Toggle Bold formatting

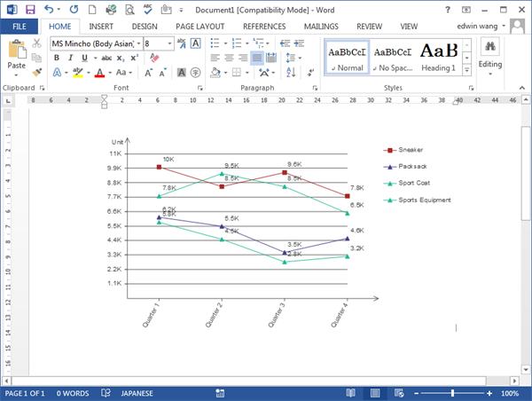(x=56, y=58)
